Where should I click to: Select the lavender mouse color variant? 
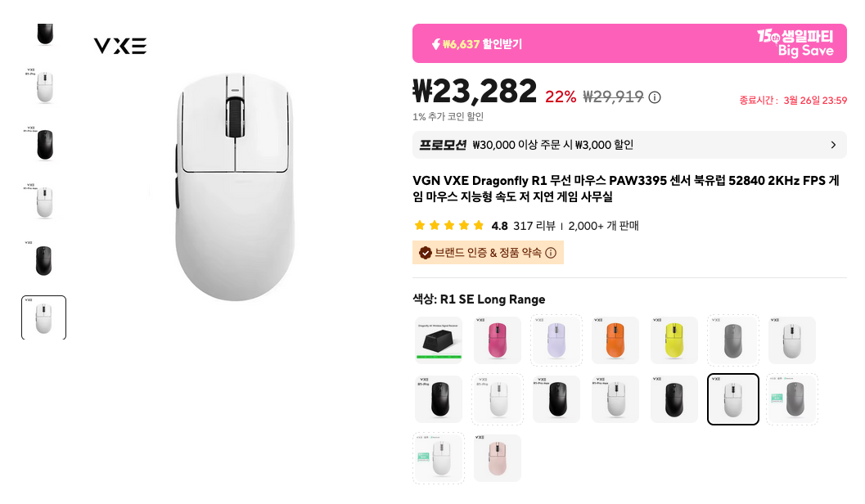click(x=556, y=340)
